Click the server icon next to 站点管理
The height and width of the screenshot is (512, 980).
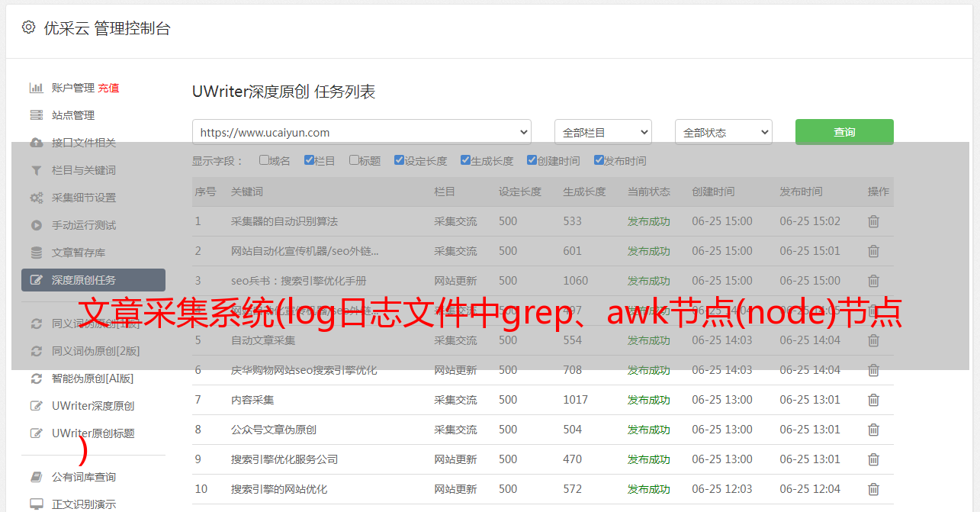36,115
